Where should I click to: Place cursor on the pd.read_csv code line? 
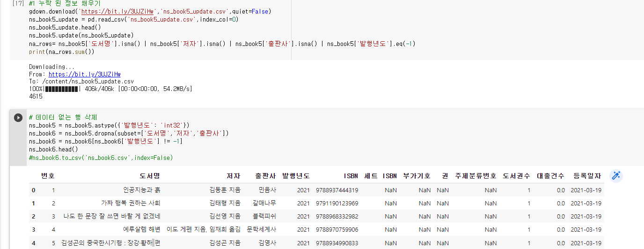coord(134,19)
